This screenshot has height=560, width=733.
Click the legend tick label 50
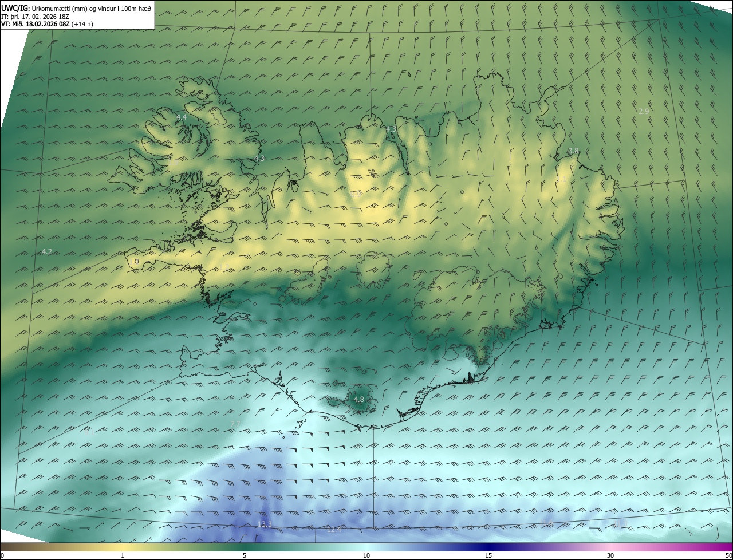728,555
